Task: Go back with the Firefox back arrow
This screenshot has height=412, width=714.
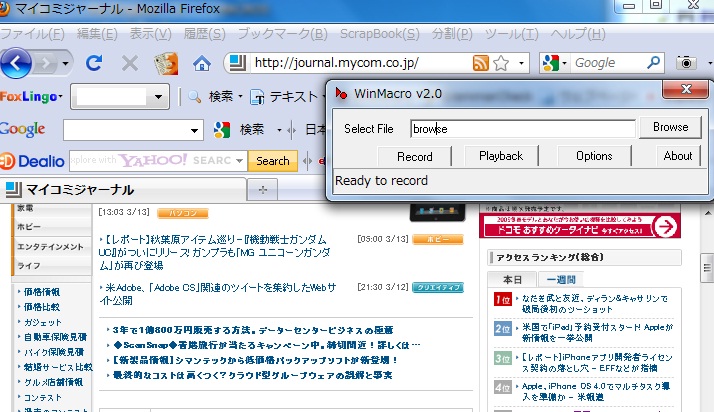Action: tap(16, 63)
